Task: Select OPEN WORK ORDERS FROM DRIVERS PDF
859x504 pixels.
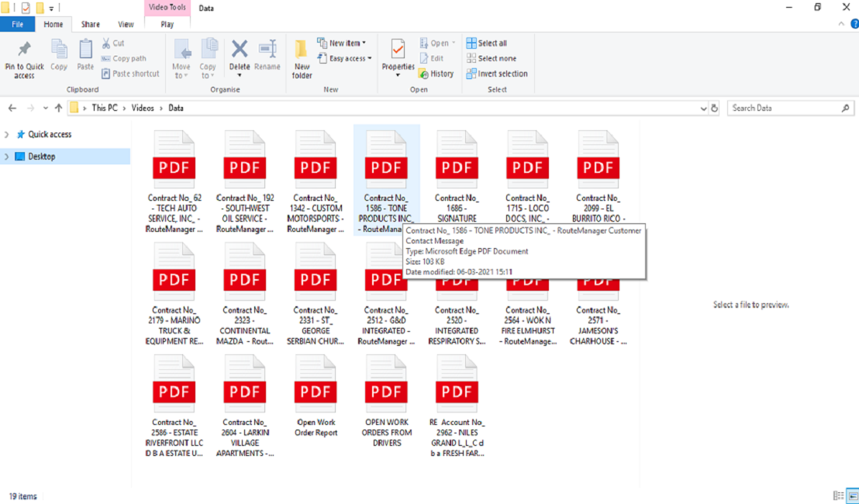Action: (x=387, y=400)
